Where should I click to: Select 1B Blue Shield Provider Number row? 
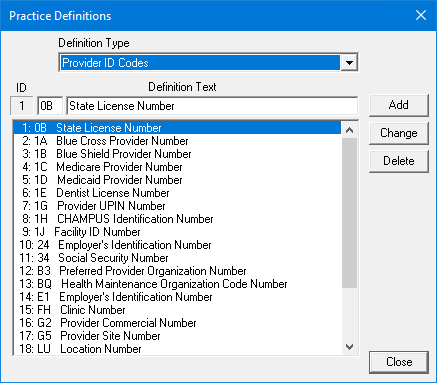tap(177, 154)
